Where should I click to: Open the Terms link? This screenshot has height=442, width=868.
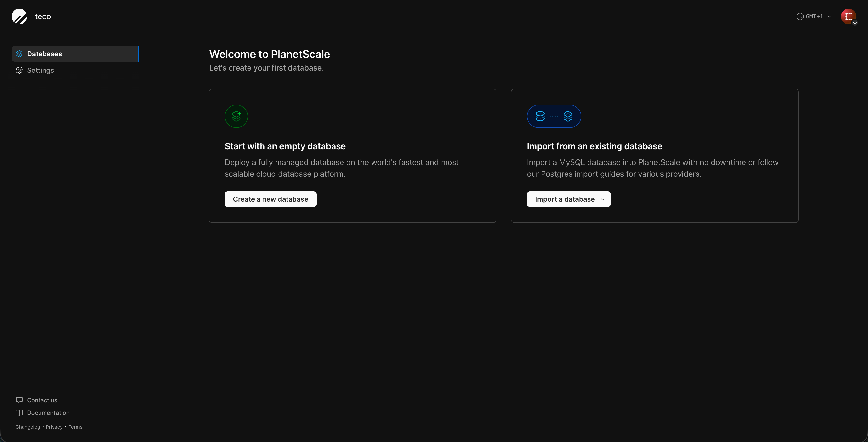click(75, 427)
